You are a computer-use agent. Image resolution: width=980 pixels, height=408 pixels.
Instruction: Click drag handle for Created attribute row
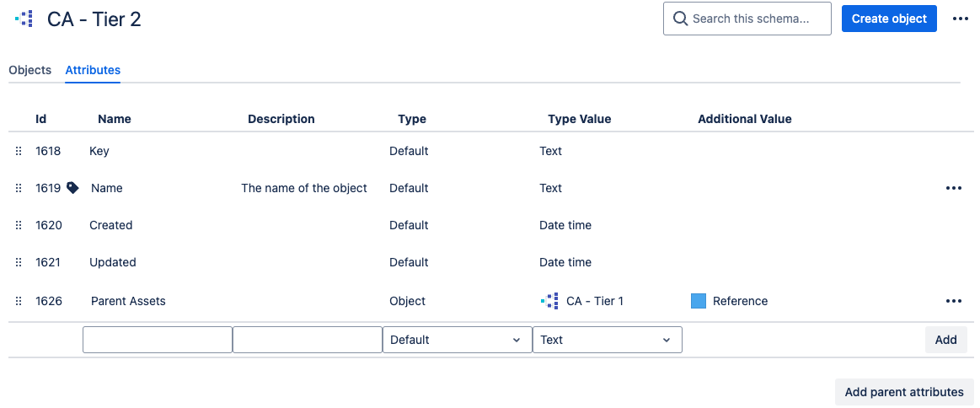coord(19,225)
